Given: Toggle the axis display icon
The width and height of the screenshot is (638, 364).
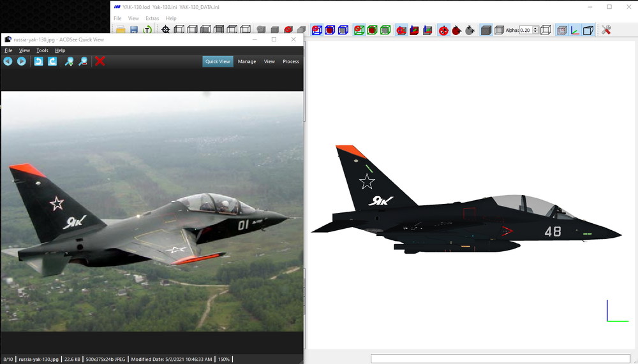Looking at the screenshot, I should tap(575, 30).
